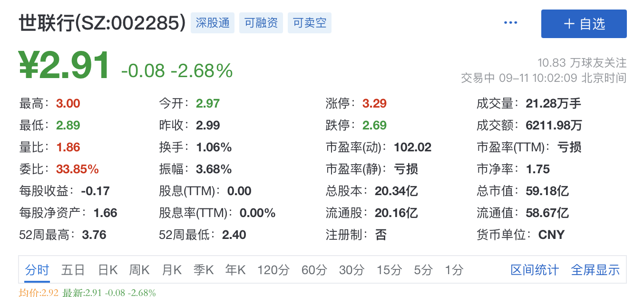Open the 全屏显示 link
This screenshot has width=644, height=297.
pos(595,270)
